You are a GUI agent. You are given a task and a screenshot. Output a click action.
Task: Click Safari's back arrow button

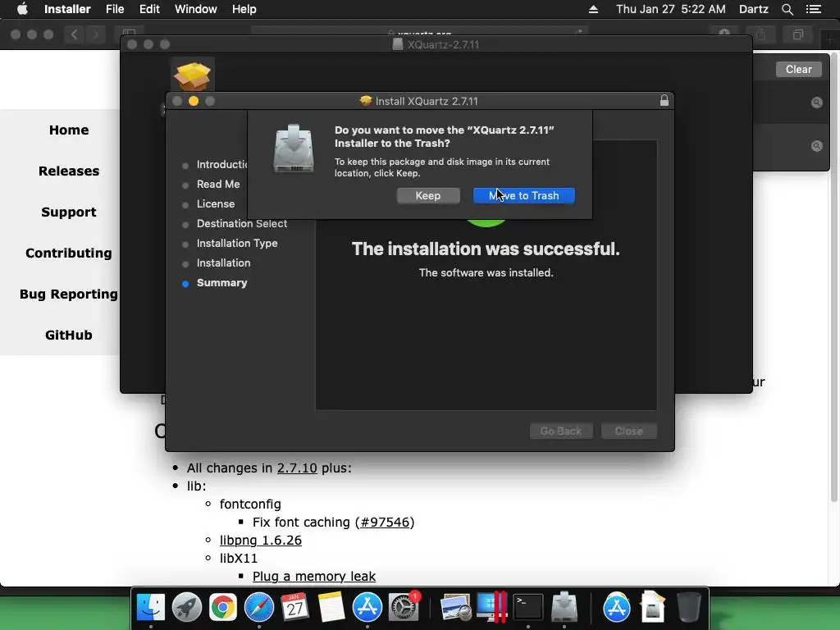(x=74, y=34)
